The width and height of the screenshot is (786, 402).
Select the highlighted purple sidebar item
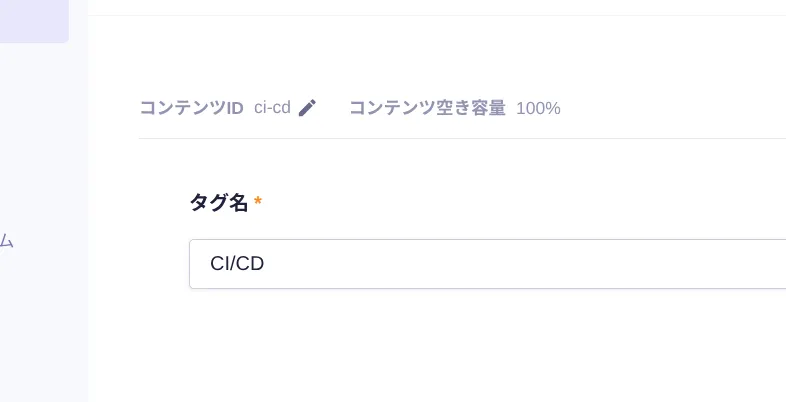coord(34,21)
